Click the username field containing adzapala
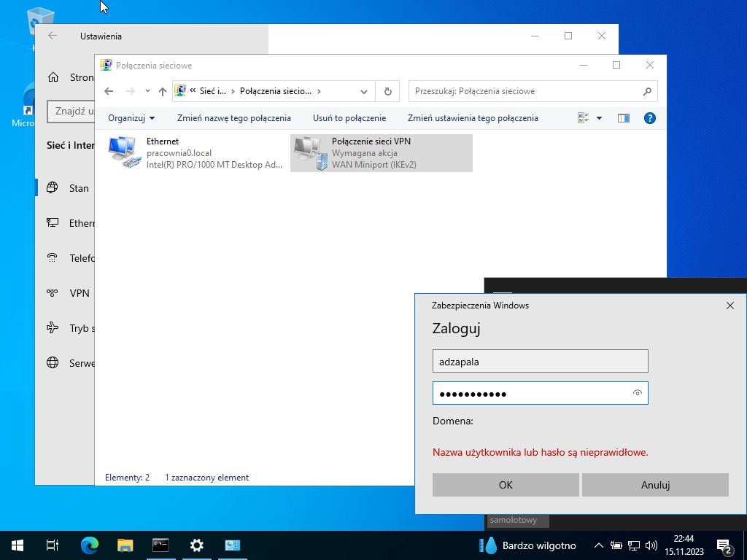Image resolution: width=747 pixels, height=560 pixels. [x=541, y=361]
